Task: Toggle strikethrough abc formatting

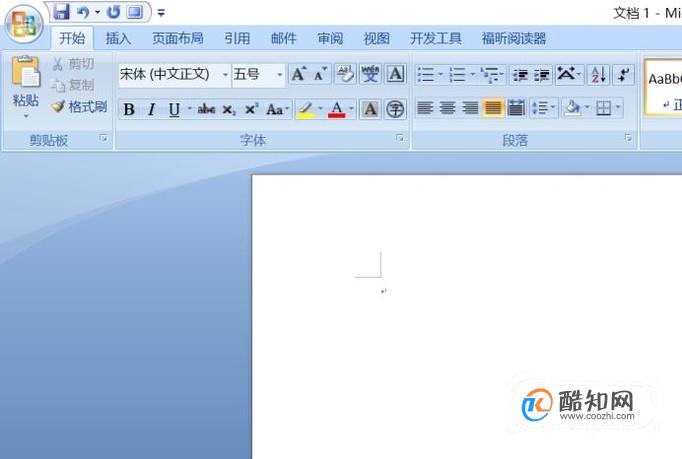Action: point(206,109)
